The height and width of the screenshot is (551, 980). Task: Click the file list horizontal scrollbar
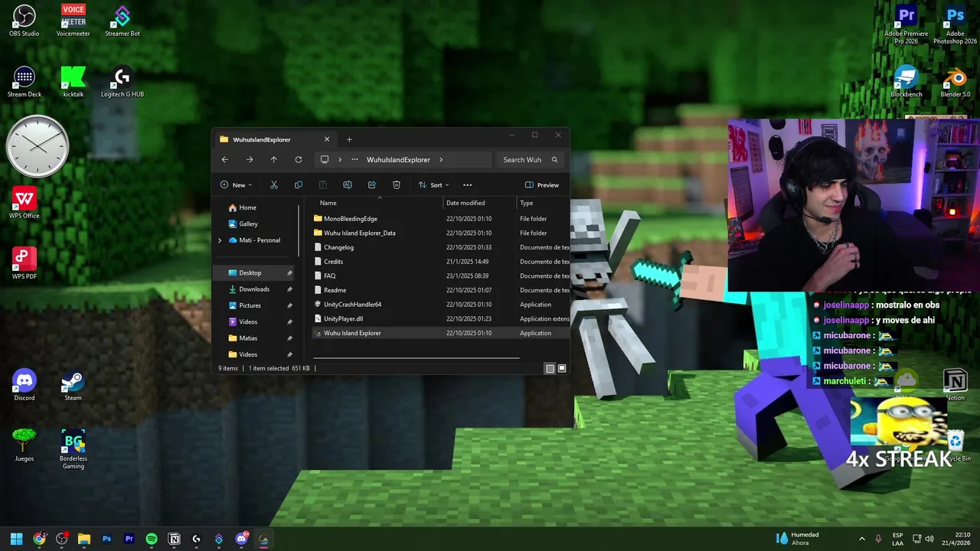(416, 357)
